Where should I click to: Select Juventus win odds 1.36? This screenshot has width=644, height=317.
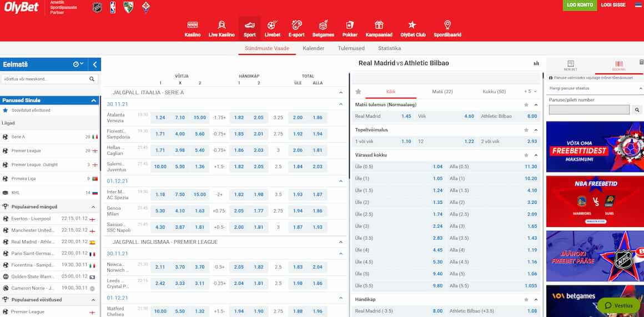pos(200,167)
